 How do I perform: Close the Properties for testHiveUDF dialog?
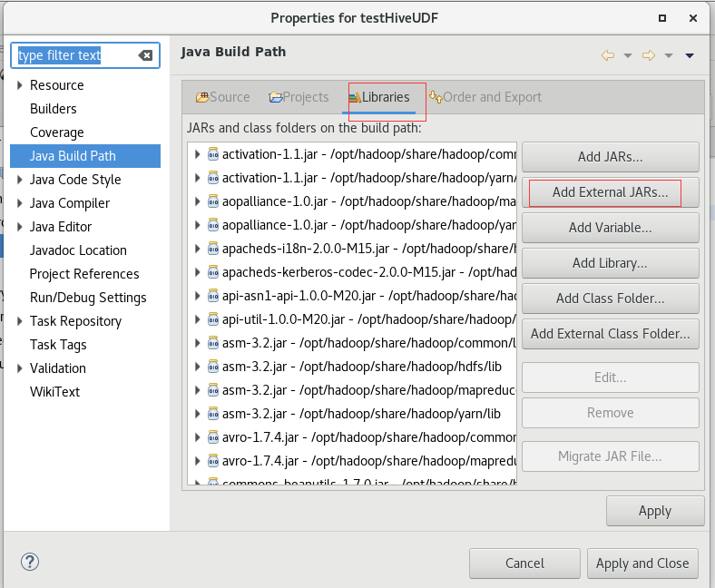pos(693,18)
